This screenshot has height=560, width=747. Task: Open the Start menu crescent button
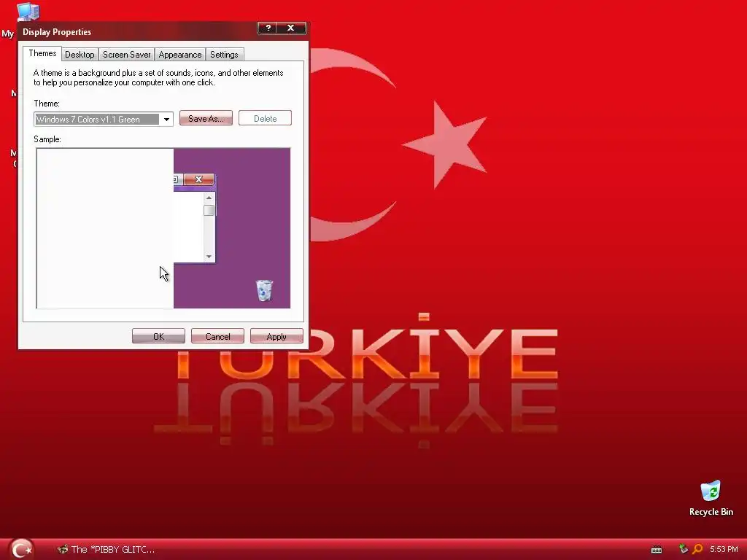pos(21,548)
